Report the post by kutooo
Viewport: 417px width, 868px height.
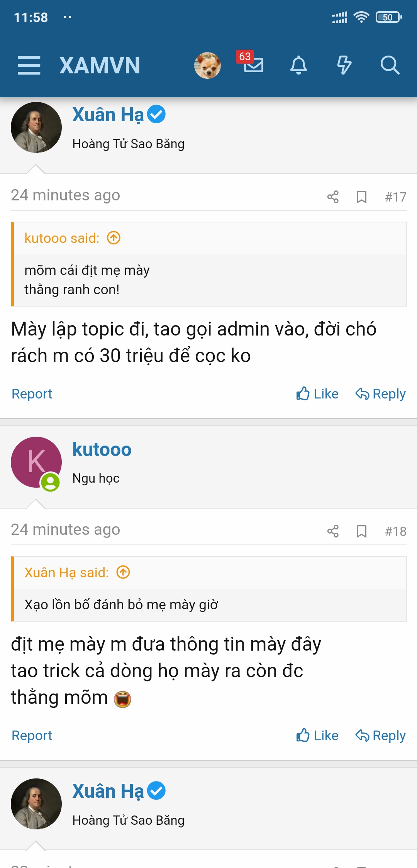pos(32,736)
